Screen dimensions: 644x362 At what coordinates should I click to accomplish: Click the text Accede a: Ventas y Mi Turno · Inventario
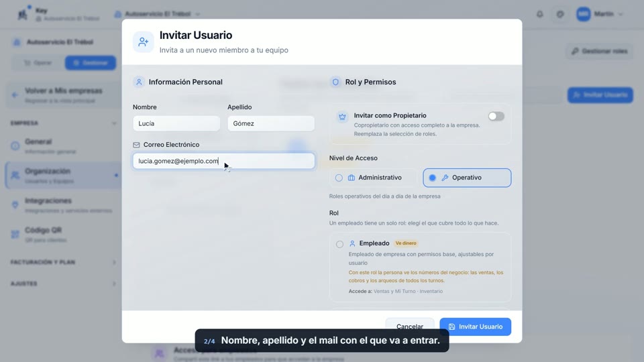point(396,292)
